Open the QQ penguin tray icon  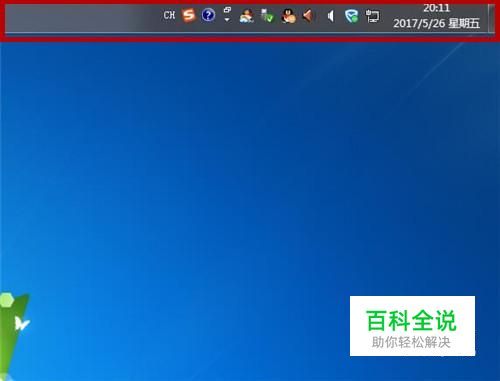click(x=288, y=16)
